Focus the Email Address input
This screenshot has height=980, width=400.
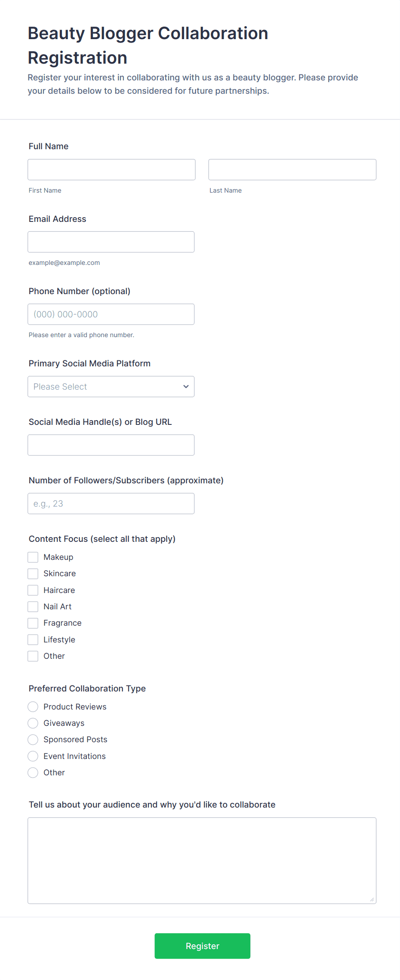click(111, 242)
